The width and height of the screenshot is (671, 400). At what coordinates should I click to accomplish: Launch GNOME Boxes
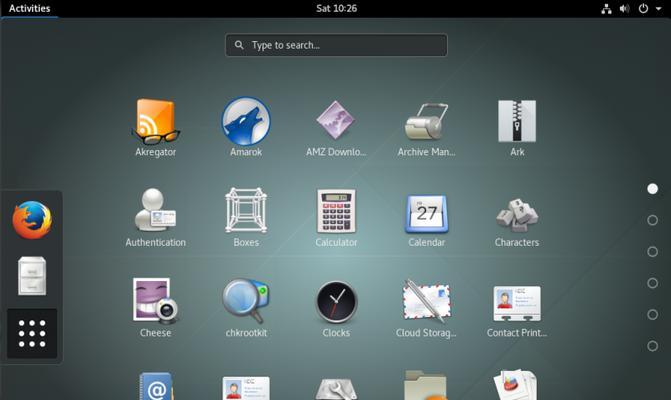[246, 210]
